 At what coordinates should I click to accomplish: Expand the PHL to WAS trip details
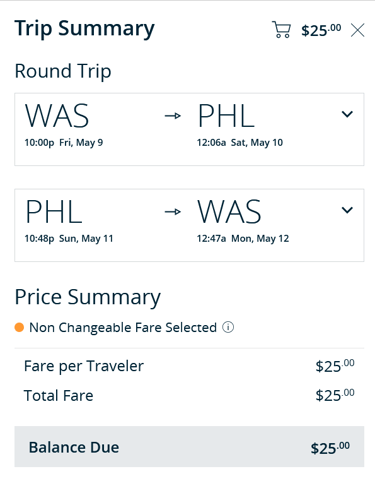tap(347, 210)
